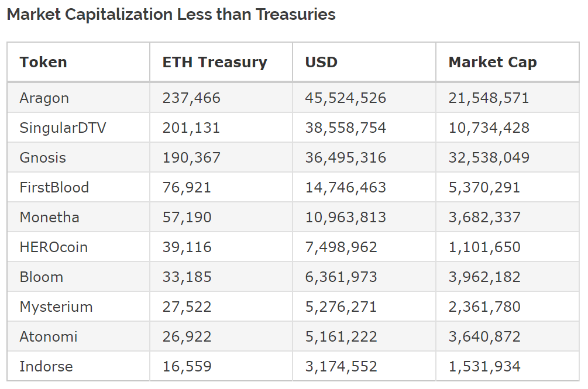Click SingularDTV USD value 38,558,754
This screenshot has width=588, height=389.
point(345,128)
